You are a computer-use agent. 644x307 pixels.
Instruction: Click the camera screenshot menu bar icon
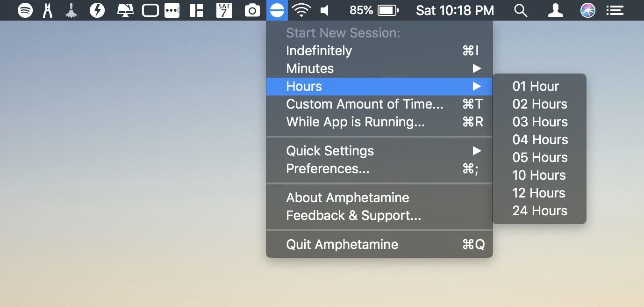click(252, 10)
